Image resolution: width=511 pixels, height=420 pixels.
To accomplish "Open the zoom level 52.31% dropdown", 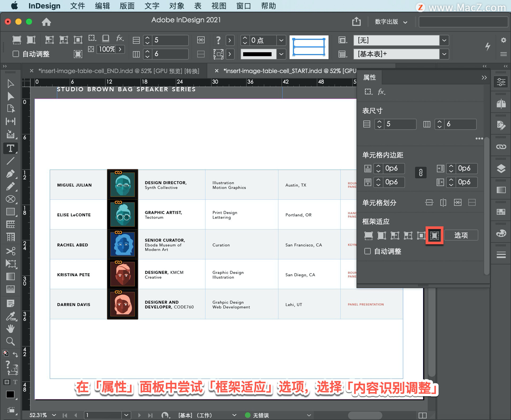I will click(54, 415).
